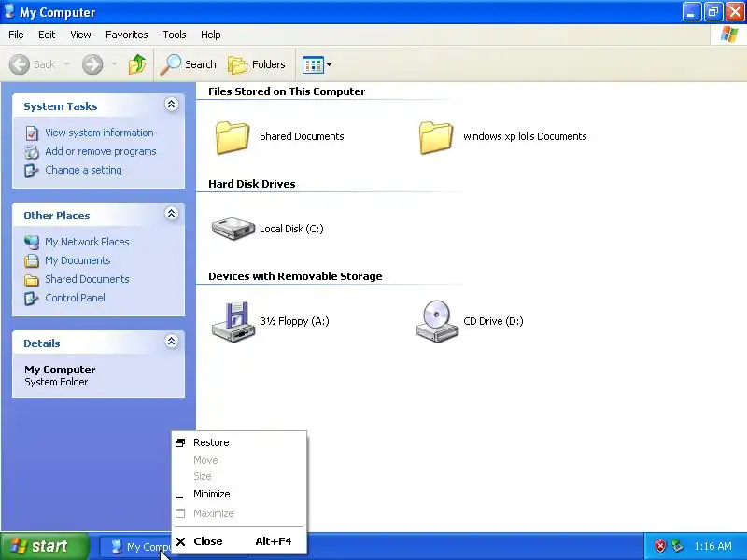Click Other Places panel title

coord(57,216)
